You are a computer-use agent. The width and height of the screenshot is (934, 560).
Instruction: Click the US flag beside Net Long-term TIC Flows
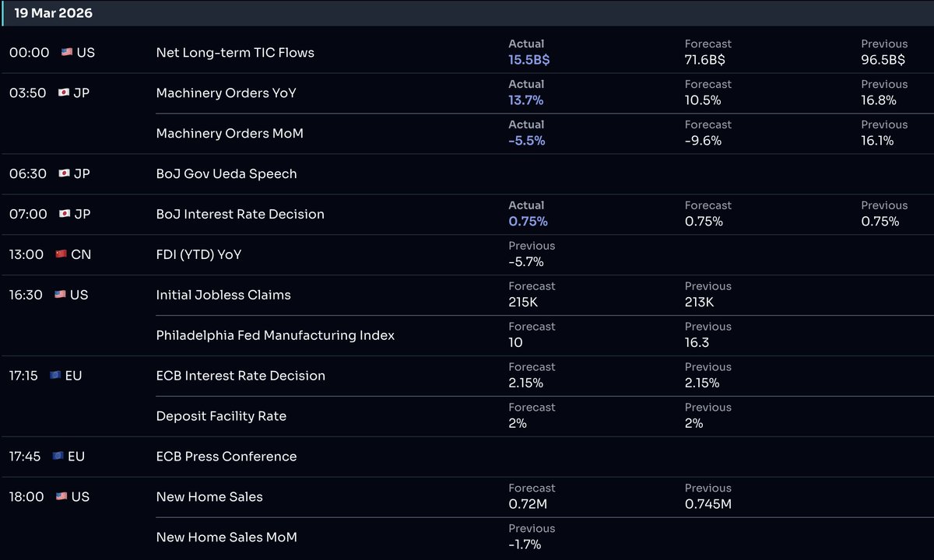[x=65, y=52]
